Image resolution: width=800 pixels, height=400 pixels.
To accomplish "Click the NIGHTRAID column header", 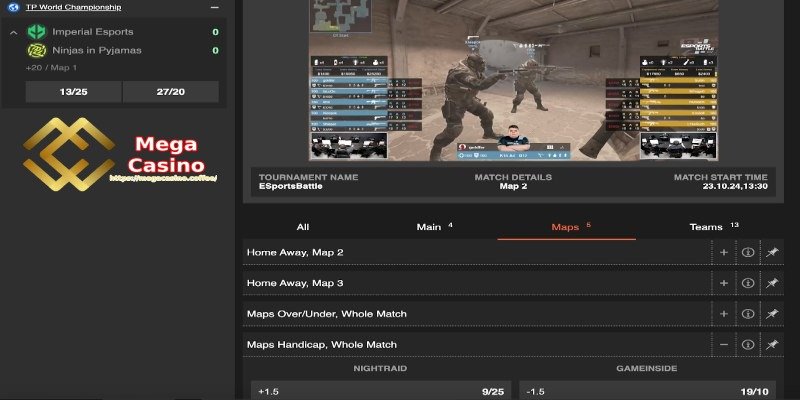I will pos(381,368).
